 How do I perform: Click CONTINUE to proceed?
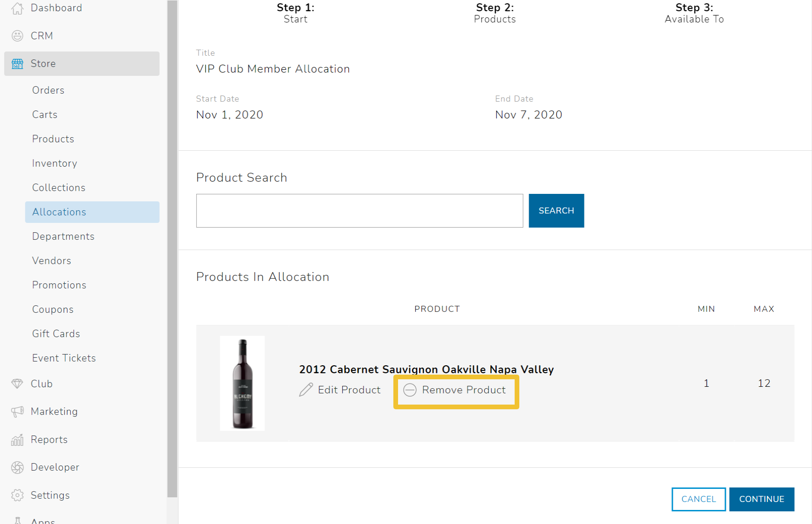[762, 499]
